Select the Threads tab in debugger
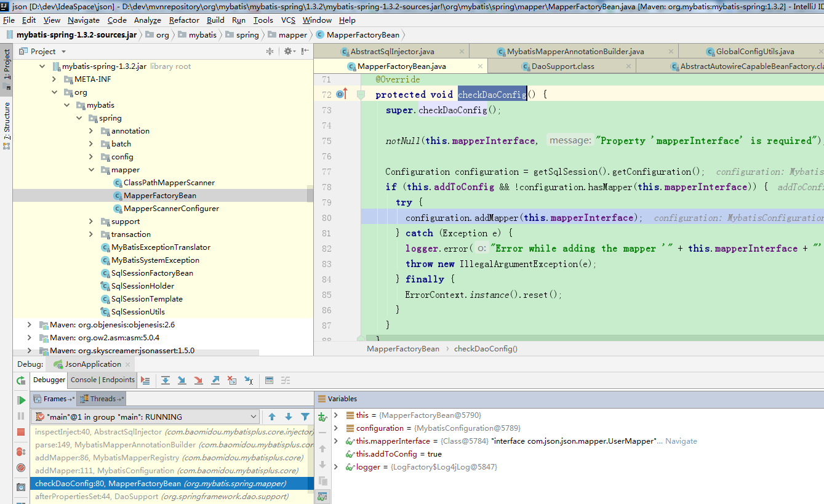 (102, 399)
